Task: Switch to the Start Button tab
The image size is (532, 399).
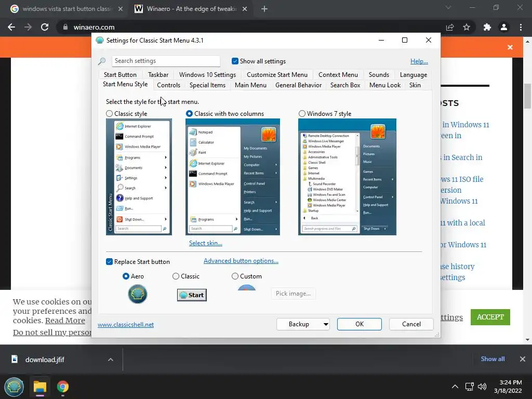Action: (120, 75)
